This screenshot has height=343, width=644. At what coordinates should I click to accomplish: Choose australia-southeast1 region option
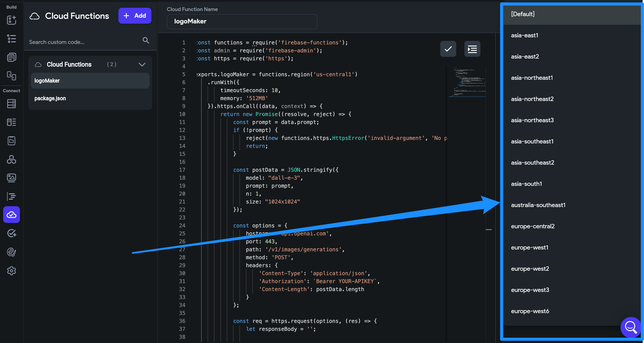tap(572, 205)
